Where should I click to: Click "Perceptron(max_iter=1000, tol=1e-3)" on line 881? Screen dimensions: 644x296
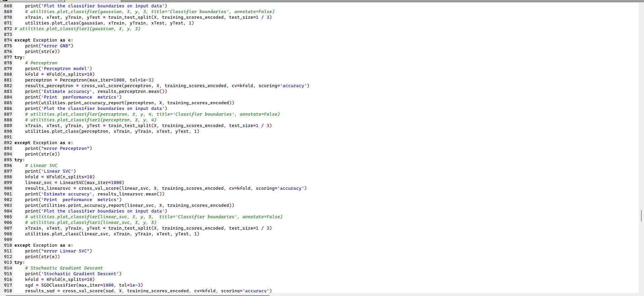tap(107, 80)
